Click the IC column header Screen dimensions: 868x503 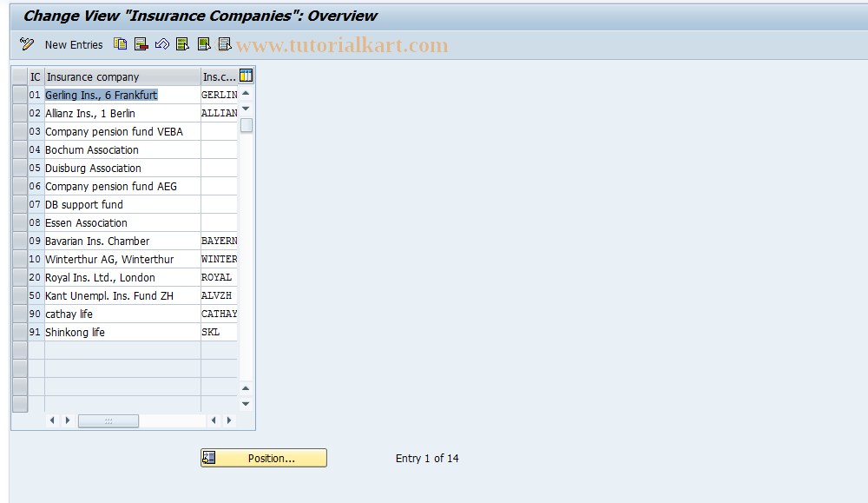pos(36,76)
